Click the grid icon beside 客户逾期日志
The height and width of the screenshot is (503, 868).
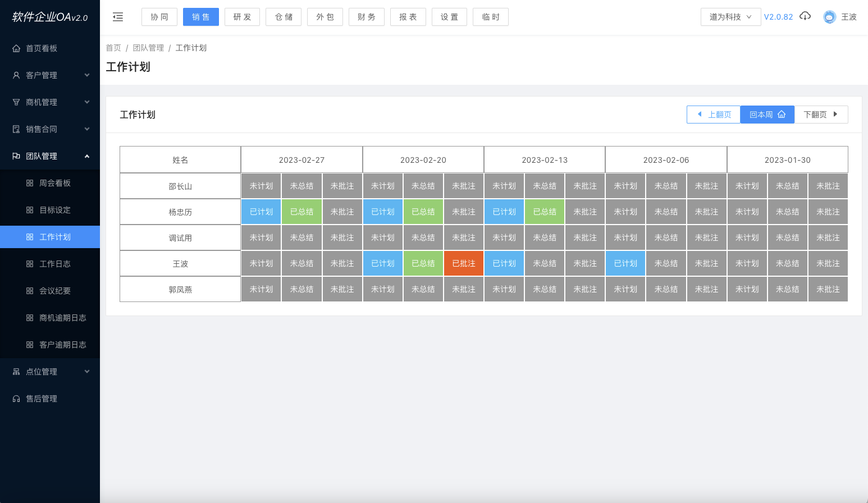pyautogui.click(x=30, y=345)
